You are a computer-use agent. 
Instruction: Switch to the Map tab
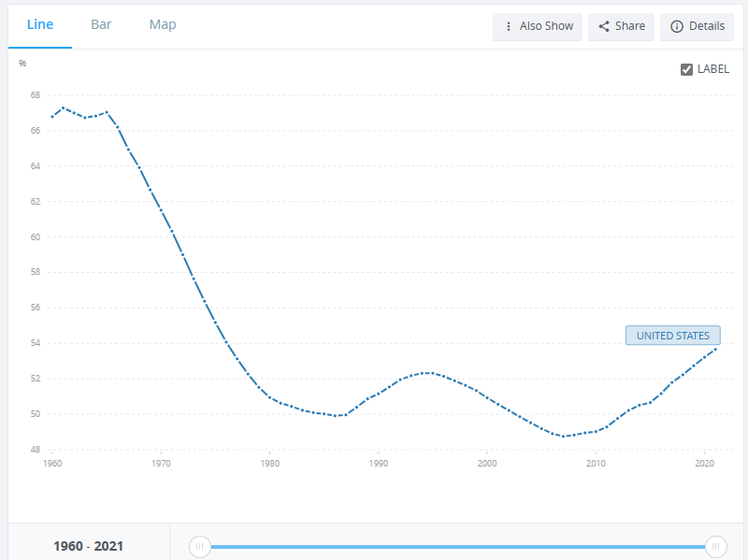(163, 25)
